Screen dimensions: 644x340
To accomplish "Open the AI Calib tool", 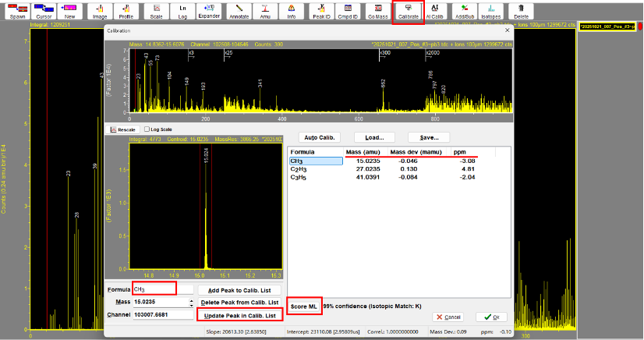I will coord(433,11).
